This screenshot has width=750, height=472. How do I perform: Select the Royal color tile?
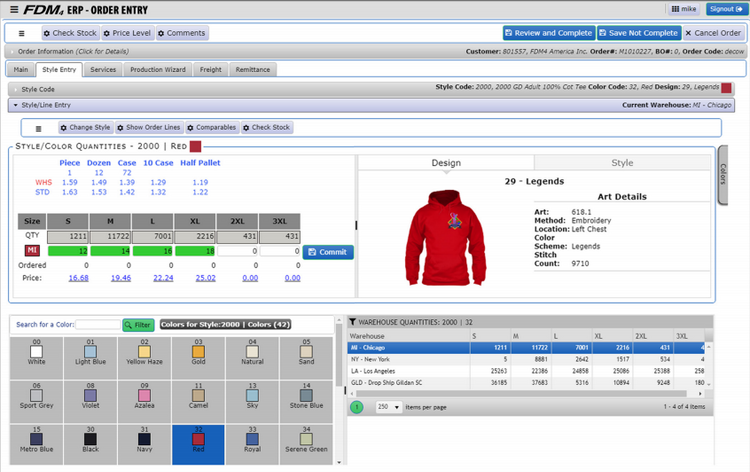[x=253, y=445]
